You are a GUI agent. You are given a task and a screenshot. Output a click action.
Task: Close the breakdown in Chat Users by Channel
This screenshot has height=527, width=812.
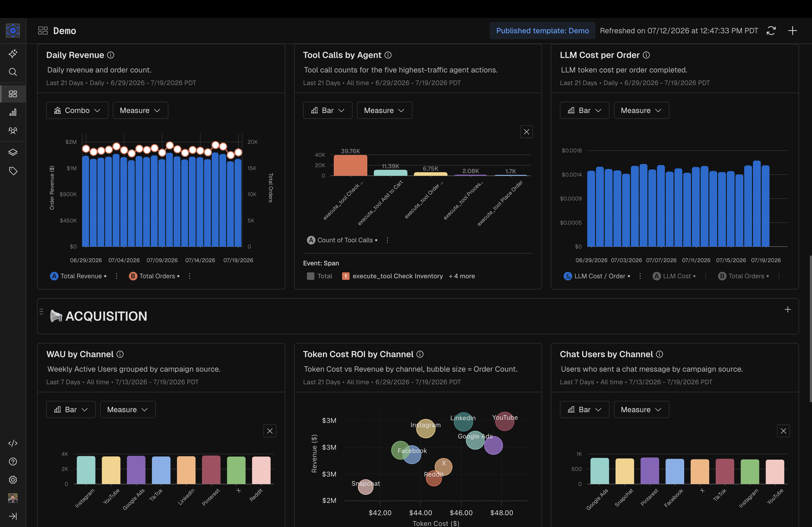click(x=783, y=431)
